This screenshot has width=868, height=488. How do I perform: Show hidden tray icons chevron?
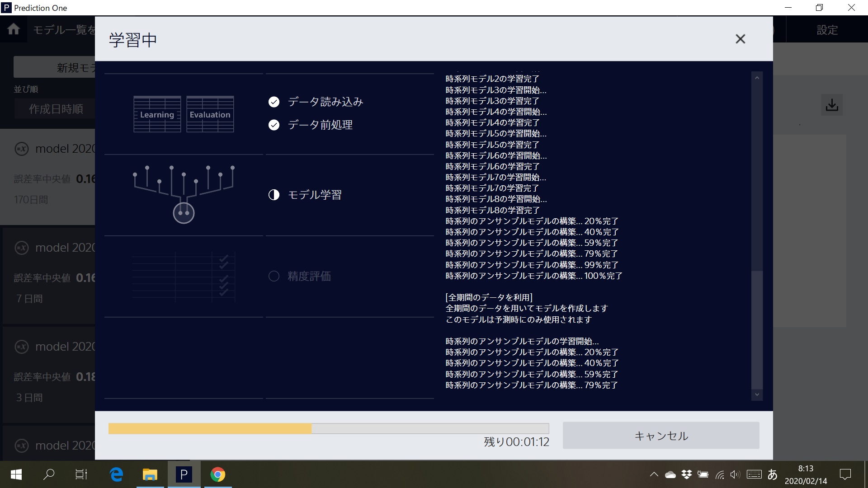point(654,474)
